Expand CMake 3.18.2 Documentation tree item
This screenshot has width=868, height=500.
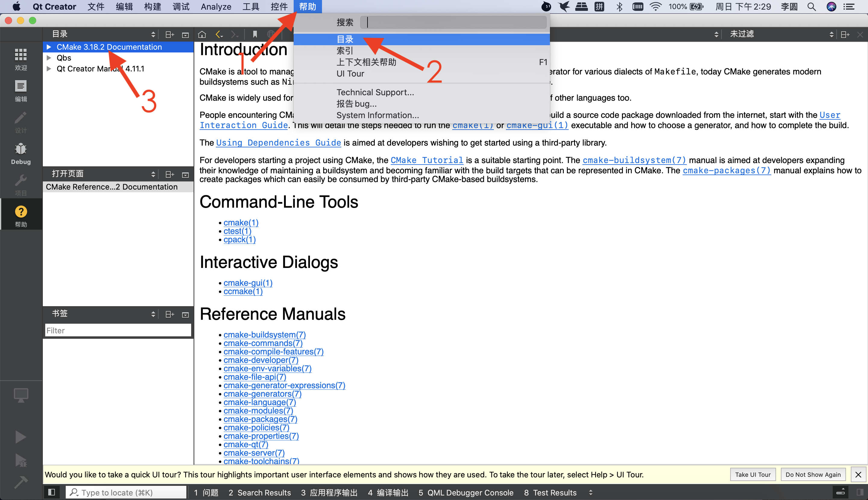(49, 47)
